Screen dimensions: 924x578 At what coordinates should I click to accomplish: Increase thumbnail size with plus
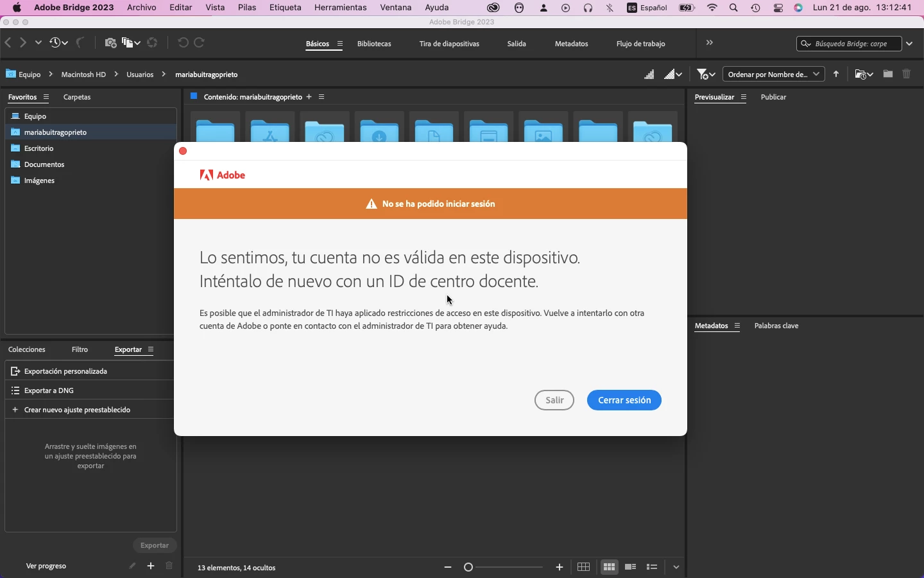(560, 568)
